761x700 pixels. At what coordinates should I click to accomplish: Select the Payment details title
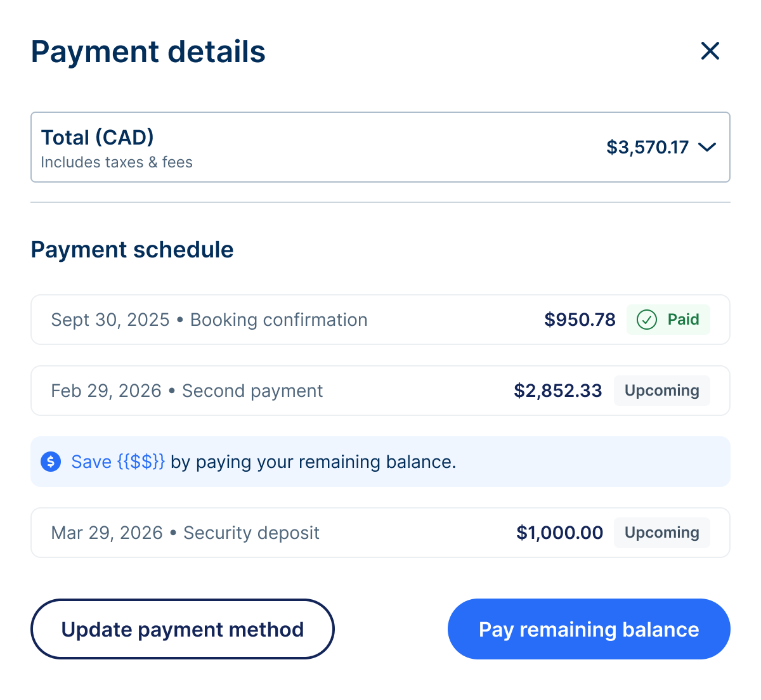coord(148,51)
